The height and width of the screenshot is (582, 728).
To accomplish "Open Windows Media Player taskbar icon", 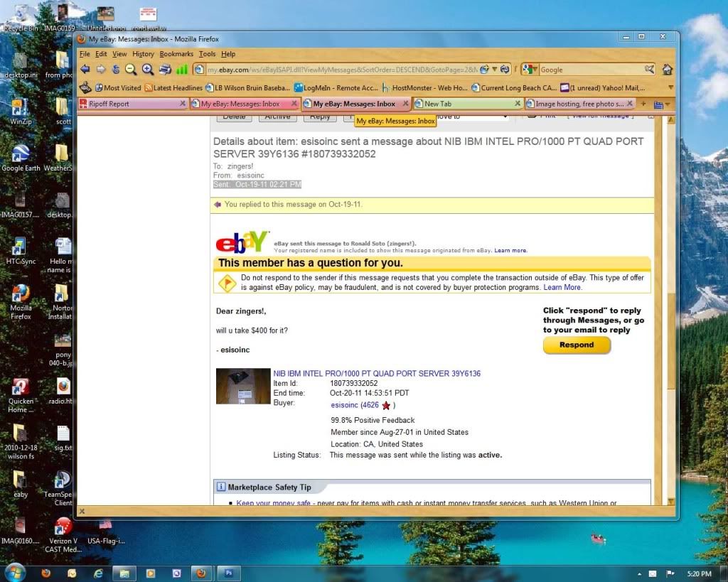I will coord(151,573).
